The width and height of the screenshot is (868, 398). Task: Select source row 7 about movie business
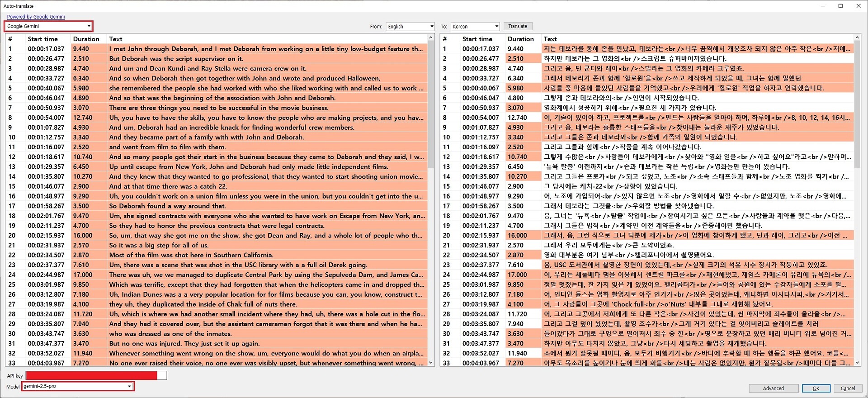tap(219, 108)
